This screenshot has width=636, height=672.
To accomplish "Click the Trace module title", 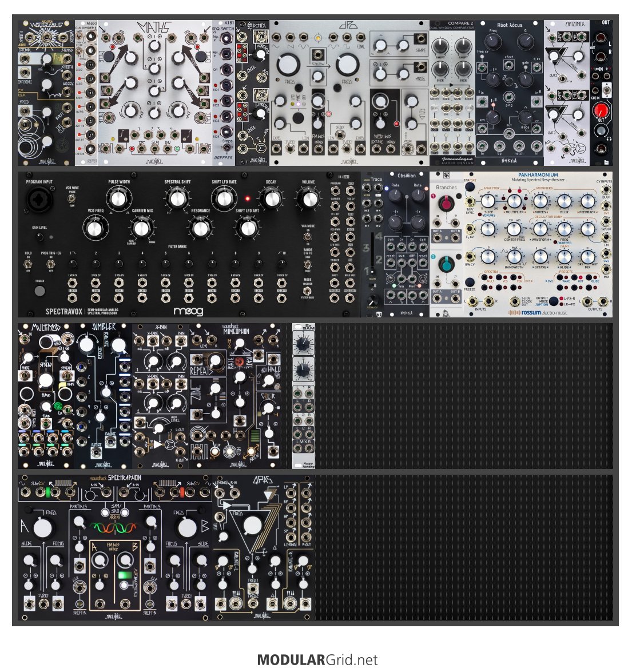I will pyautogui.click(x=376, y=179).
